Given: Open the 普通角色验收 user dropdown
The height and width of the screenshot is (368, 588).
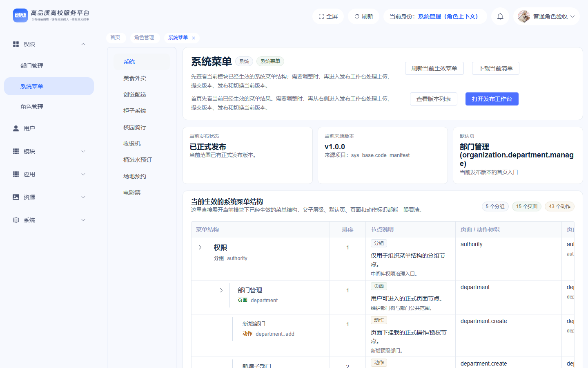Looking at the screenshot, I should (x=546, y=16).
